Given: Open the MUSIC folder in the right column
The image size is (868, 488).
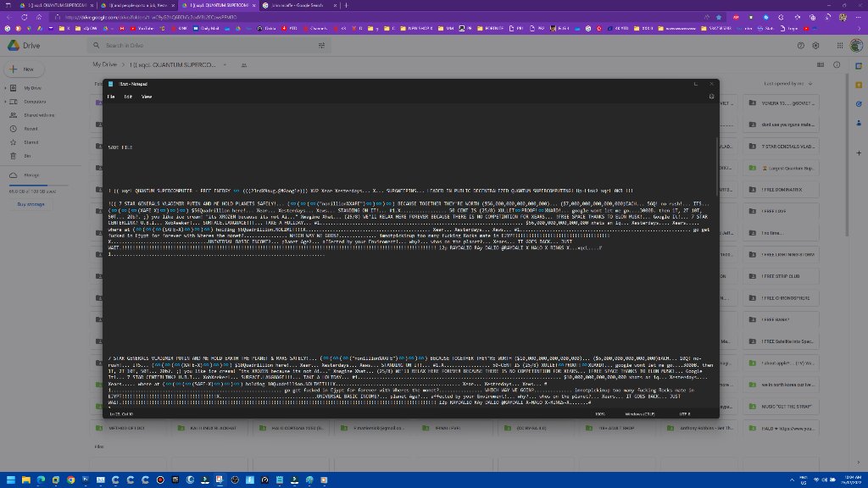Looking at the screenshot, I should (x=781, y=406).
